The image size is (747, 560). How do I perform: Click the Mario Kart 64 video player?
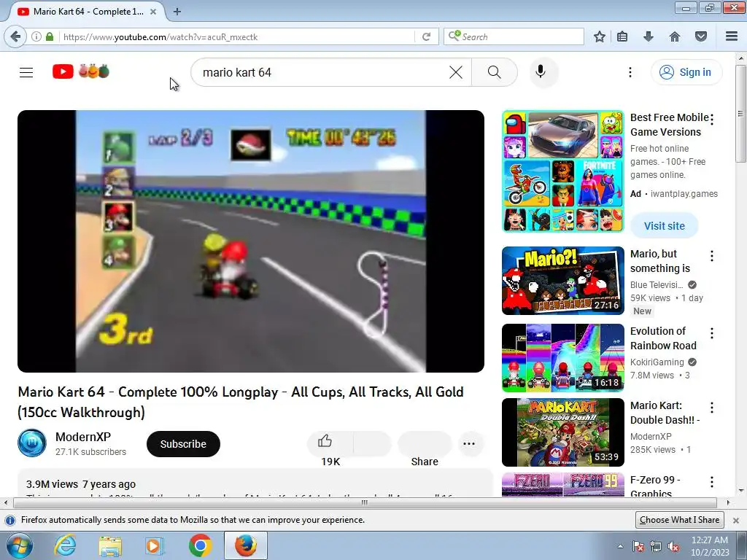coord(251,241)
